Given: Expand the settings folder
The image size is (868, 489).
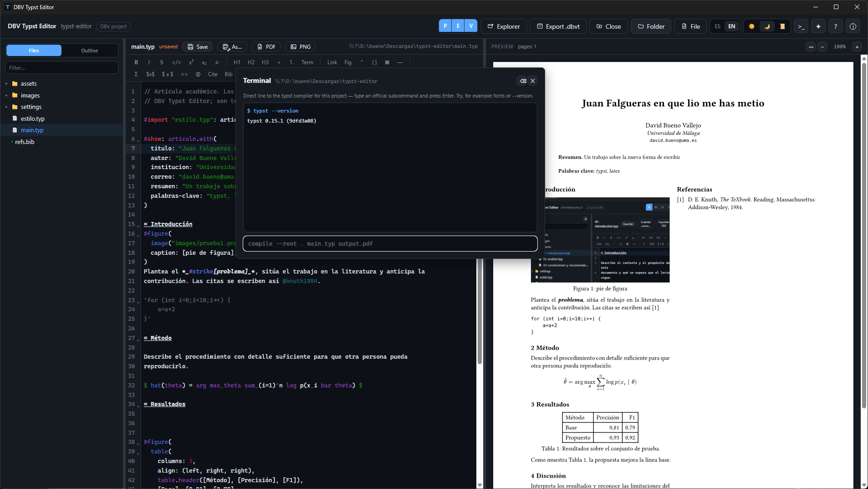Looking at the screenshot, I should click(6, 107).
